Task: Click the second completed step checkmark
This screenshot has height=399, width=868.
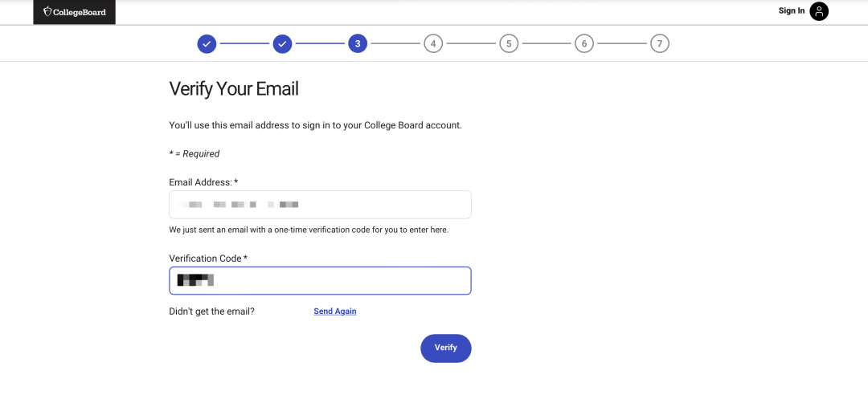Action: 282,43
